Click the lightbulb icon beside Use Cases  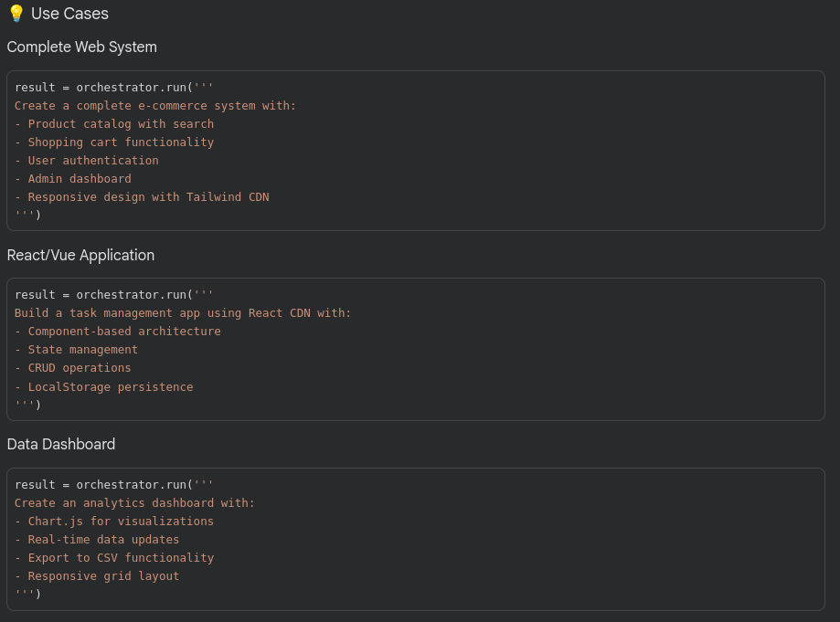[16, 14]
